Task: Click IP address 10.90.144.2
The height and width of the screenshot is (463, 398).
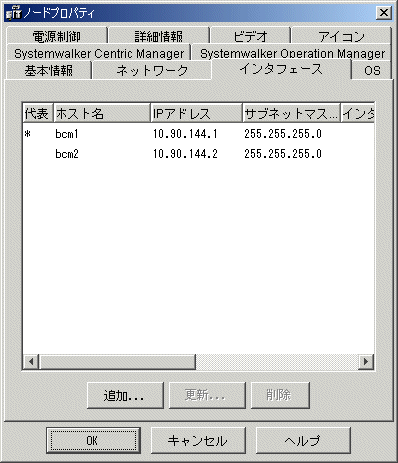Action: (185, 154)
